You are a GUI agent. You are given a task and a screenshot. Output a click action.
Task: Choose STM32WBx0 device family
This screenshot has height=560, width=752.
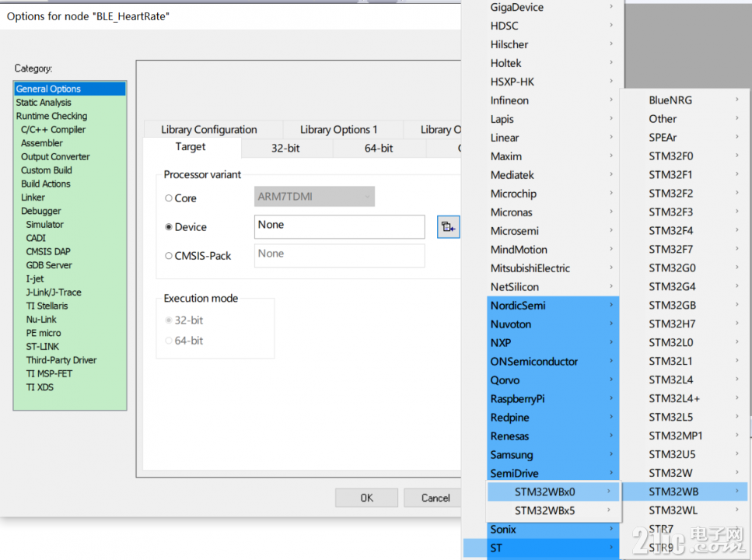[554, 492]
